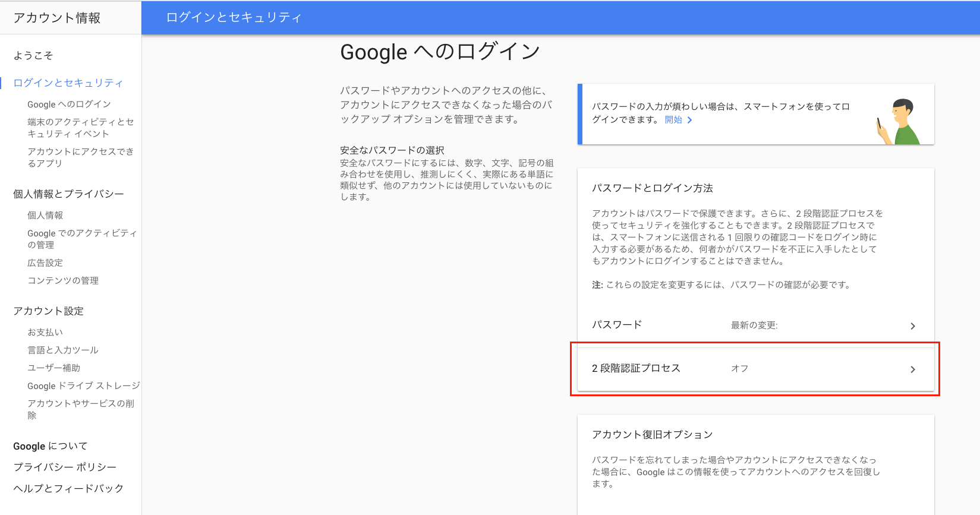Click the 安全なパスワードの選択 heading
Image resolution: width=980 pixels, height=515 pixels.
392,150
